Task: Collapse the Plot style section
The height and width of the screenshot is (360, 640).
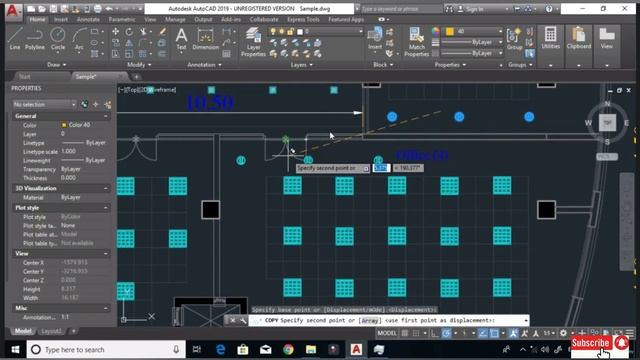Action: tap(106, 208)
